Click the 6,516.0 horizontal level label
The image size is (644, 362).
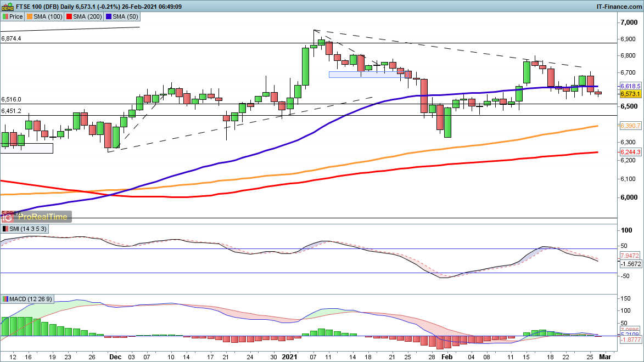(11, 99)
